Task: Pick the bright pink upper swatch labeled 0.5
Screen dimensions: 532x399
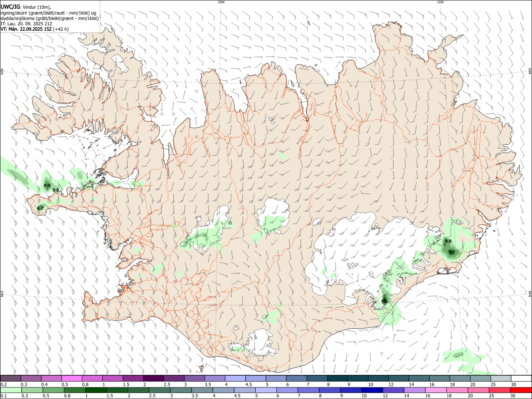Action: point(71,379)
